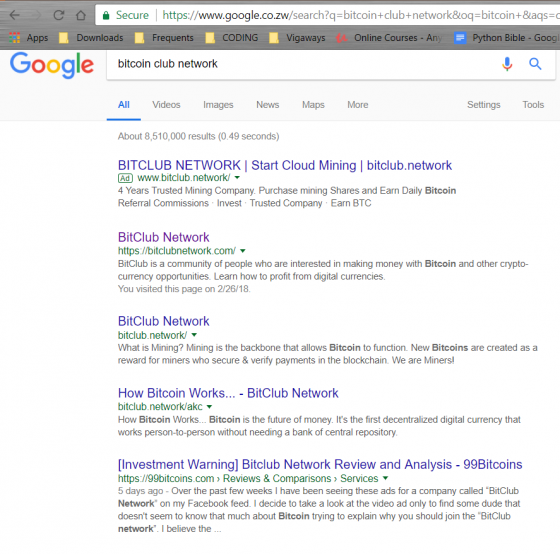Screen dimensions: 560x554
Task: Expand the arrow after 99bitcoins Services breadcrumb
Action: click(385, 478)
